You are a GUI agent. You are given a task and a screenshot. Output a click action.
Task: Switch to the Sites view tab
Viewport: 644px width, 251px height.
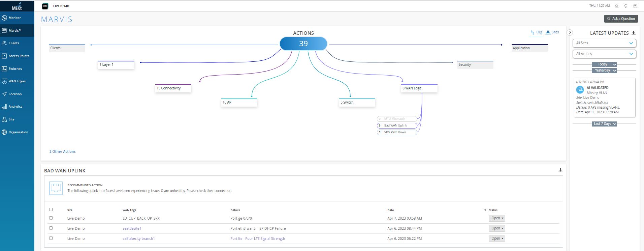(552, 32)
